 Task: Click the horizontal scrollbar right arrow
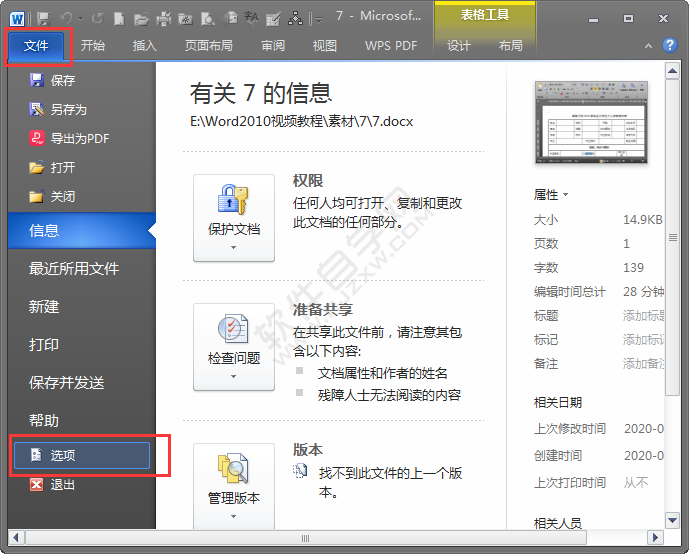coord(656,538)
